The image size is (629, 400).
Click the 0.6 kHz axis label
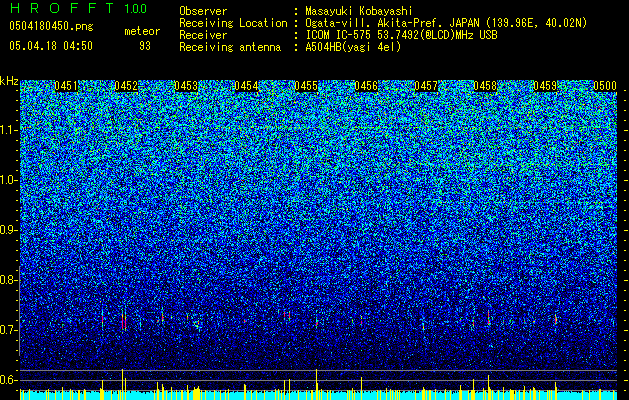(x=8, y=380)
